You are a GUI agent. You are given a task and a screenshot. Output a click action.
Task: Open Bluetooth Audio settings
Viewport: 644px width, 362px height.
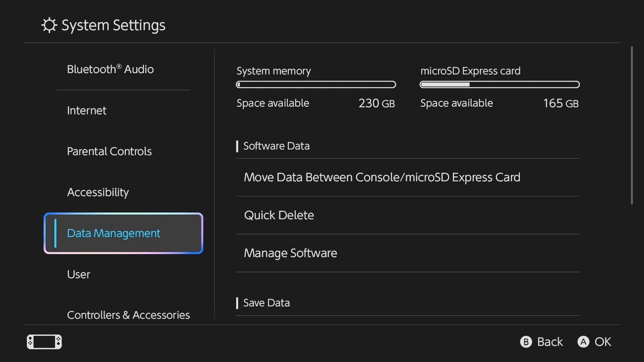pos(110,69)
